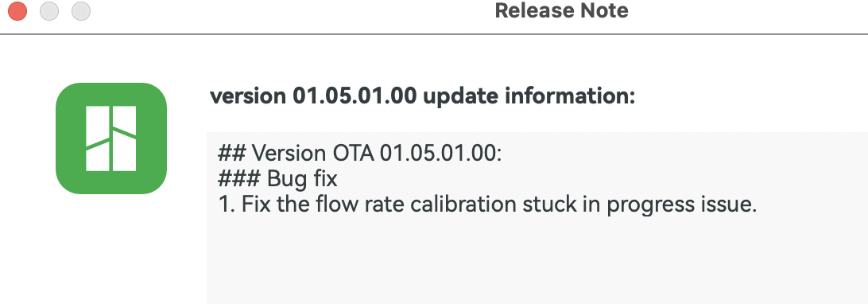Click the word 'OTA' in the notes

tap(353, 153)
